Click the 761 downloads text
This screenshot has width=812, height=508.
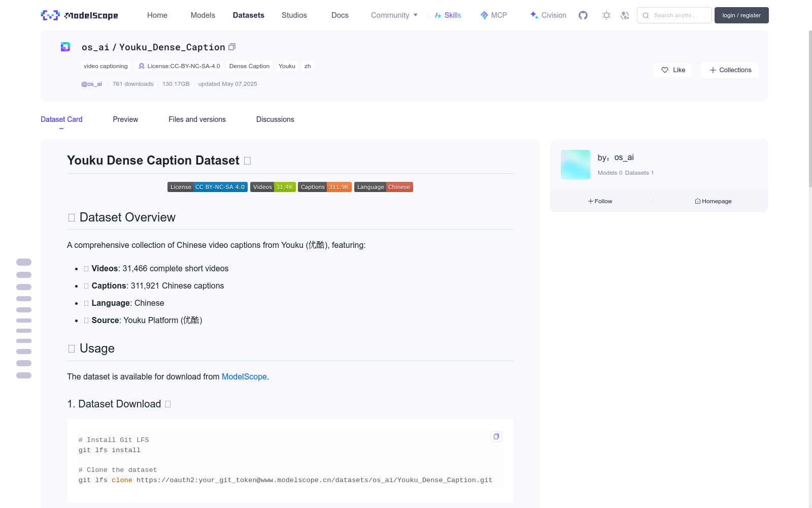point(133,84)
